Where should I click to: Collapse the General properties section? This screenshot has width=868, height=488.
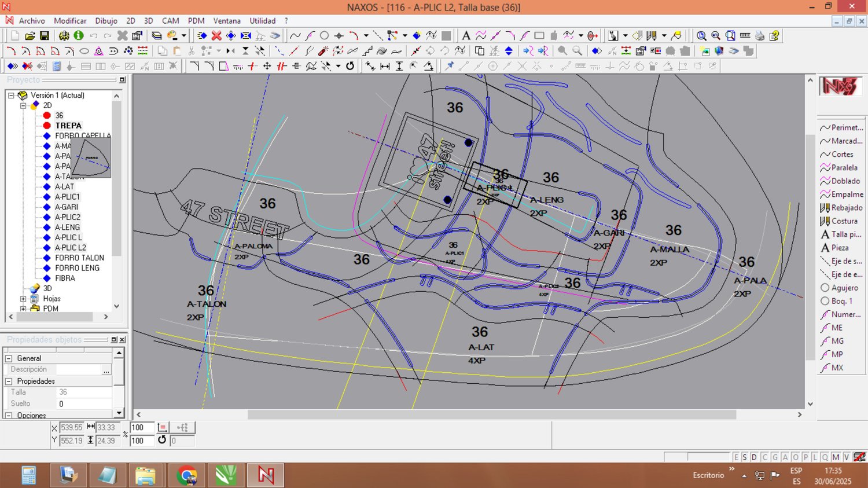[9, 358]
